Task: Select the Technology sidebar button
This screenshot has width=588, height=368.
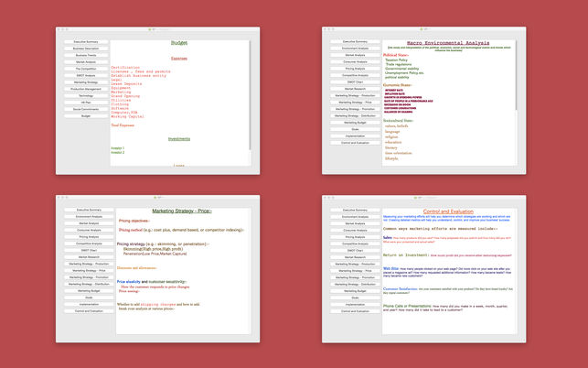Action: [86, 96]
